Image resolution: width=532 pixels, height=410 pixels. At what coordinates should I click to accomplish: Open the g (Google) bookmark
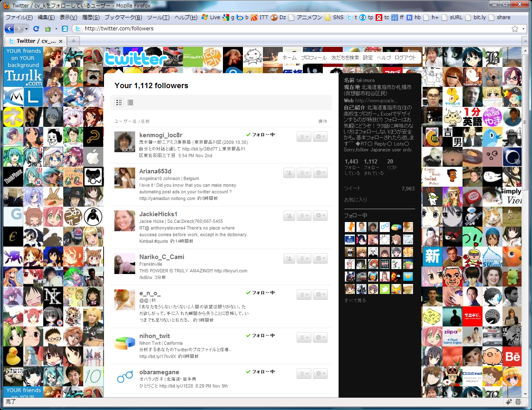click(228, 17)
